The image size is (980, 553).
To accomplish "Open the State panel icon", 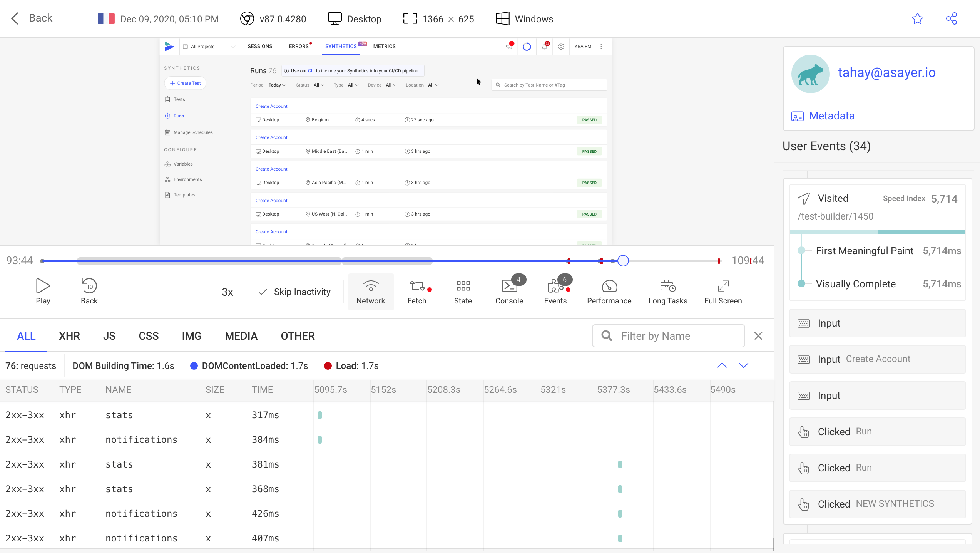I will [x=463, y=286].
